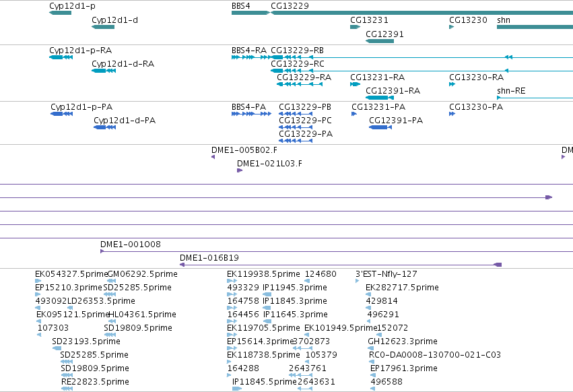Select EST EP15614.3prime

tap(260, 341)
